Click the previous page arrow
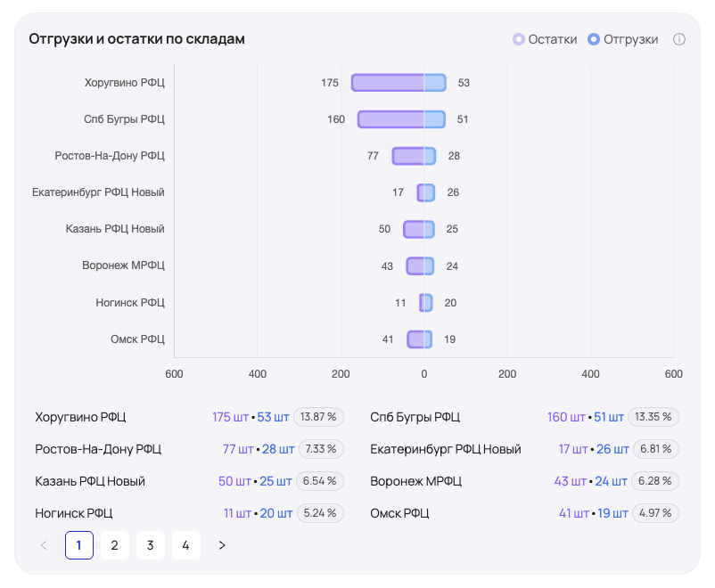 44,545
